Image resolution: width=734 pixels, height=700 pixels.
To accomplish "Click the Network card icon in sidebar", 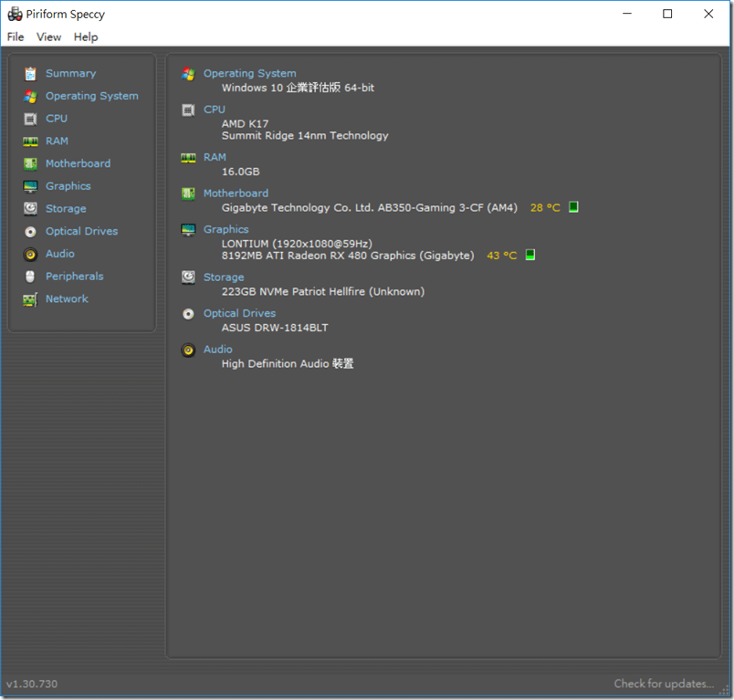I will coord(30,299).
